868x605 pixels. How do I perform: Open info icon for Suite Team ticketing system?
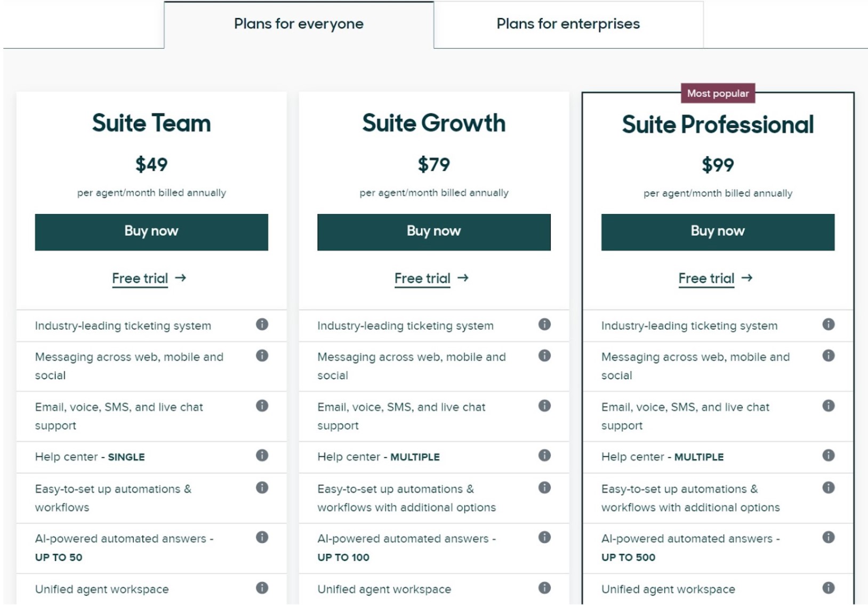[262, 324]
